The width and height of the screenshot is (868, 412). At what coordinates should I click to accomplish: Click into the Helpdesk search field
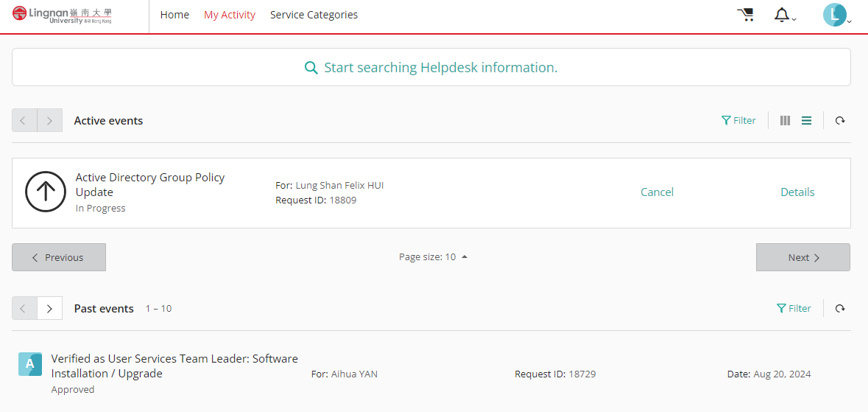(431, 67)
